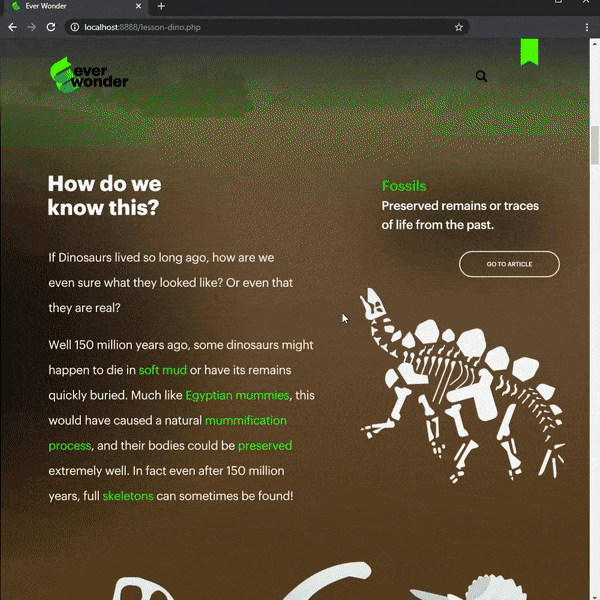Follow the soft mud link
Screen dimensions: 600x600
click(163, 370)
